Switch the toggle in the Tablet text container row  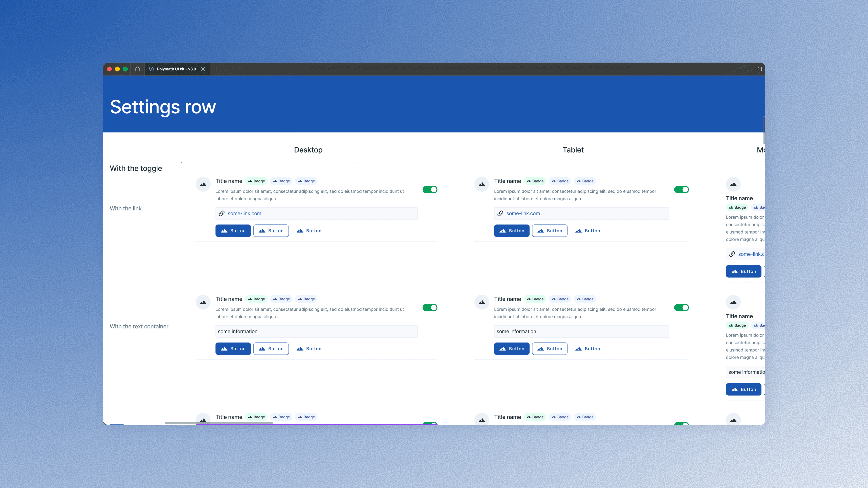[x=681, y=307]
